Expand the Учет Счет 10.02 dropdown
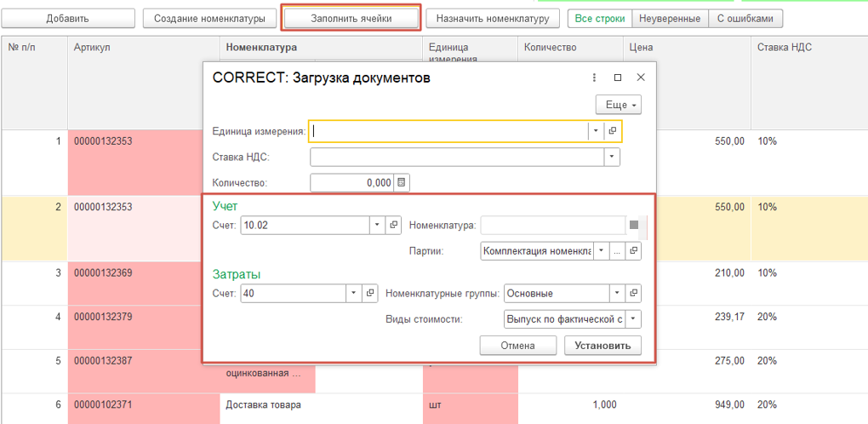 (377, 226)
